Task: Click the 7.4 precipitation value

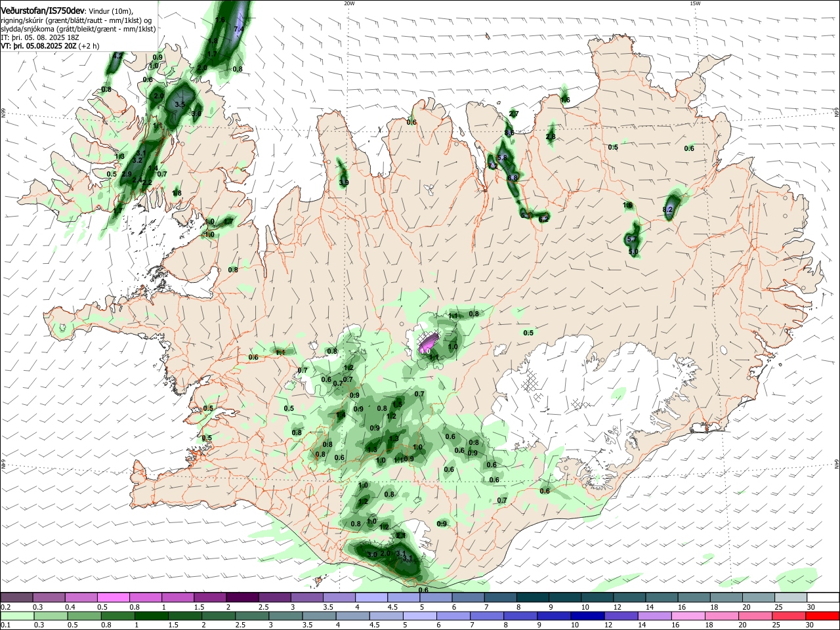Action: pyautogui.click(x=239, y=29)
